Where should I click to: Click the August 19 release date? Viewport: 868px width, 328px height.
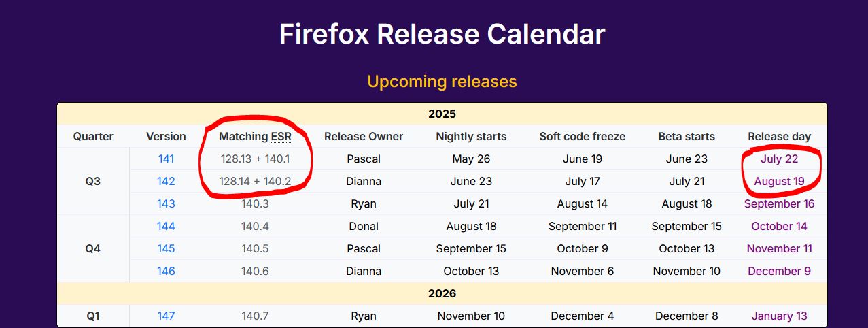pos(779,182)
